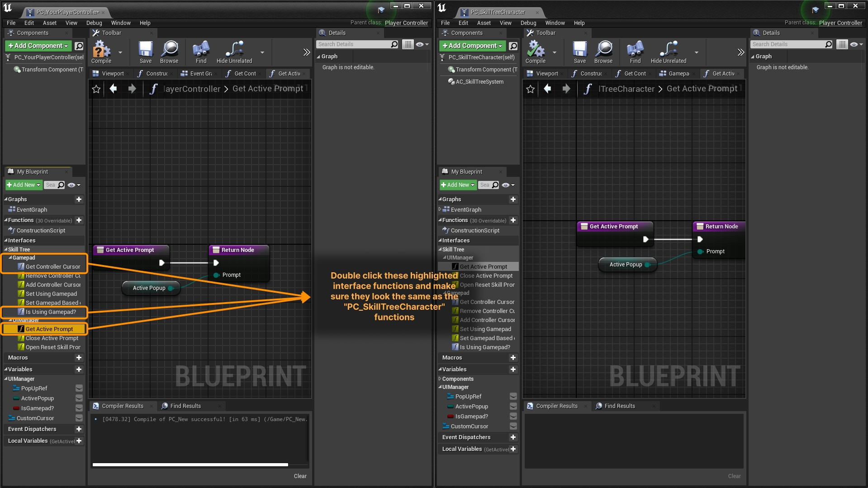
Task: Toggle PopUpRef variable visibility in left panel
Action: coord(79,388)
